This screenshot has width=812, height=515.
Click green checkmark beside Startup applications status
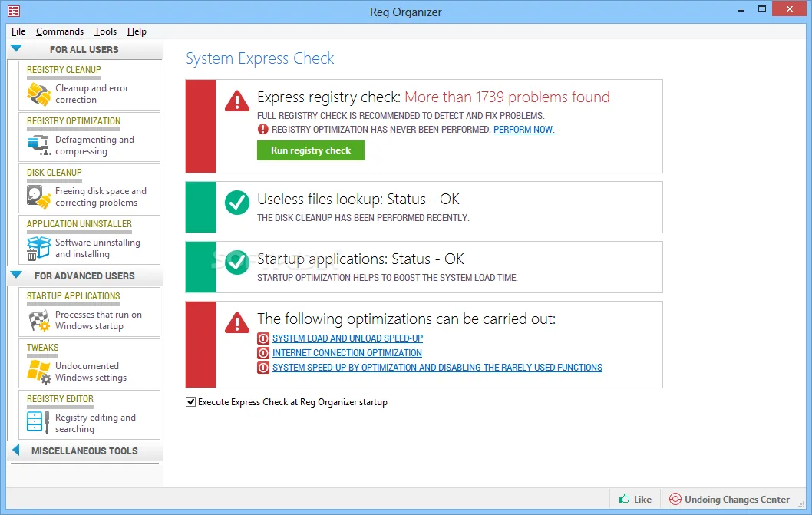point(237,262)
